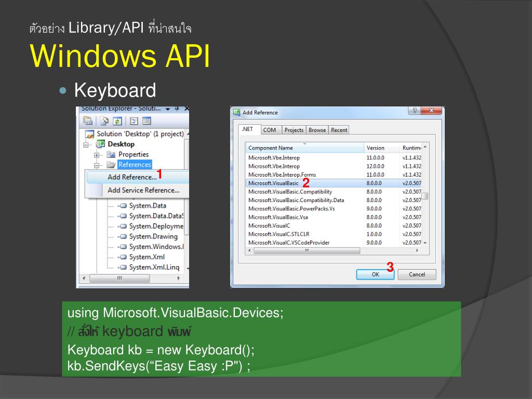Click the Properties folder icon in tree
The height and width of the screenshot is (399, 532).
point(111,155)
